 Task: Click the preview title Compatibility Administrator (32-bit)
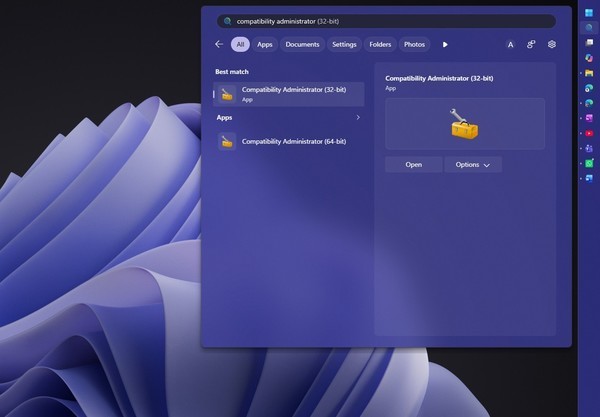point(439,78)
